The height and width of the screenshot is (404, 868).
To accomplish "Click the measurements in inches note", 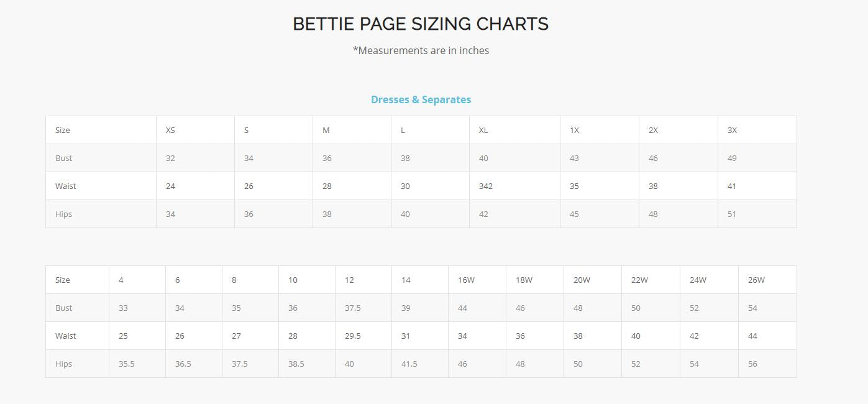I will tap(421, 50).
